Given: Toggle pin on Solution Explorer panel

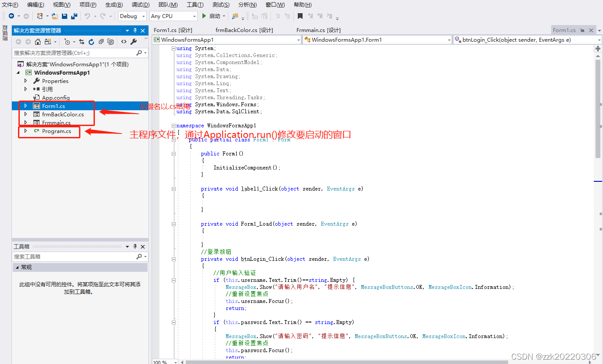Looking at the screenshot, I should pyautogui.click(x=135, y=30).
